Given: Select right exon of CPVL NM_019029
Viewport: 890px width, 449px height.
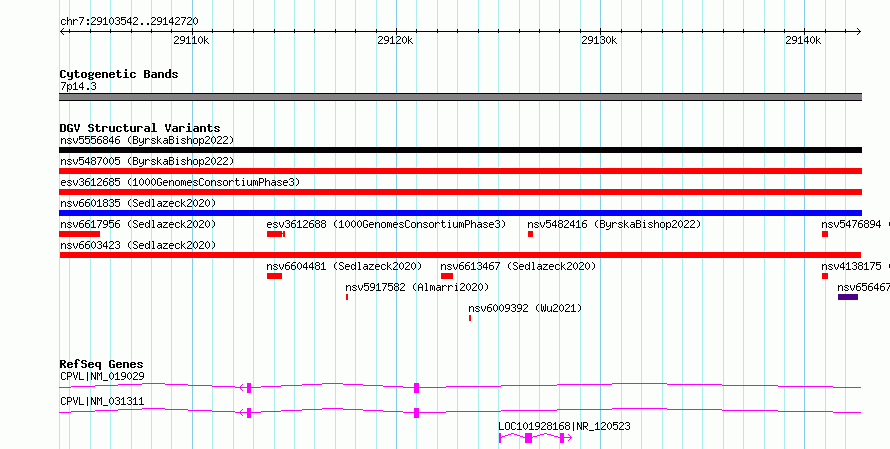Looking at the screenshot, I should [417, 388].
